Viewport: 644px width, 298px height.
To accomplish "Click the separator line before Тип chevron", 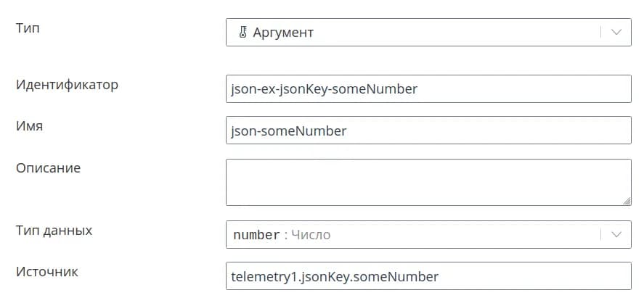I will pyautogui.click(x=601, y=33).
